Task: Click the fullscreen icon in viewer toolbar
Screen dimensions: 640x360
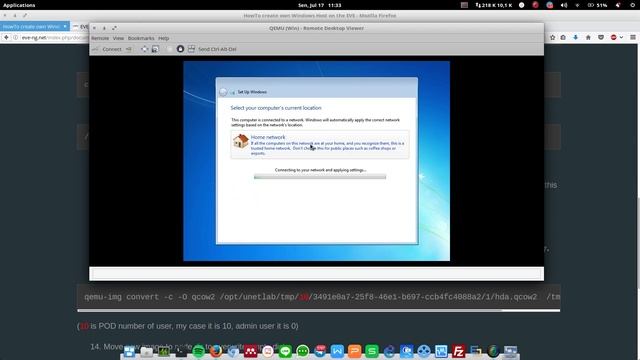Action: pyautogui.click(x=144, y=49)
